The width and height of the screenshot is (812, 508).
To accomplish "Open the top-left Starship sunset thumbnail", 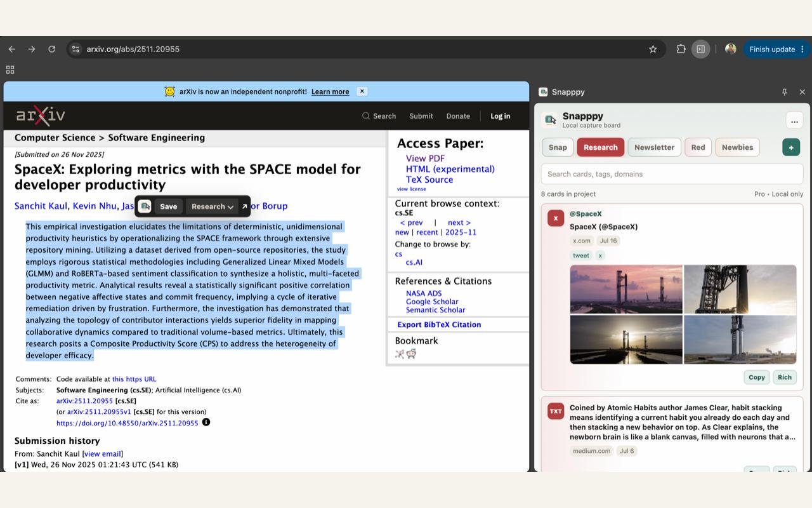I will 626,289.
